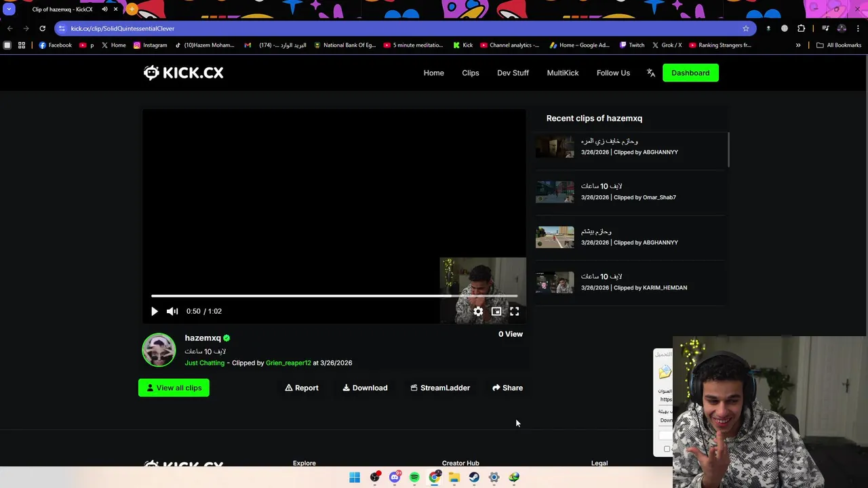Screen dimensions: 868x488
Task: Open clip thumbnail clipped by Omar_Shab7
Action: (x=555, y=192)
